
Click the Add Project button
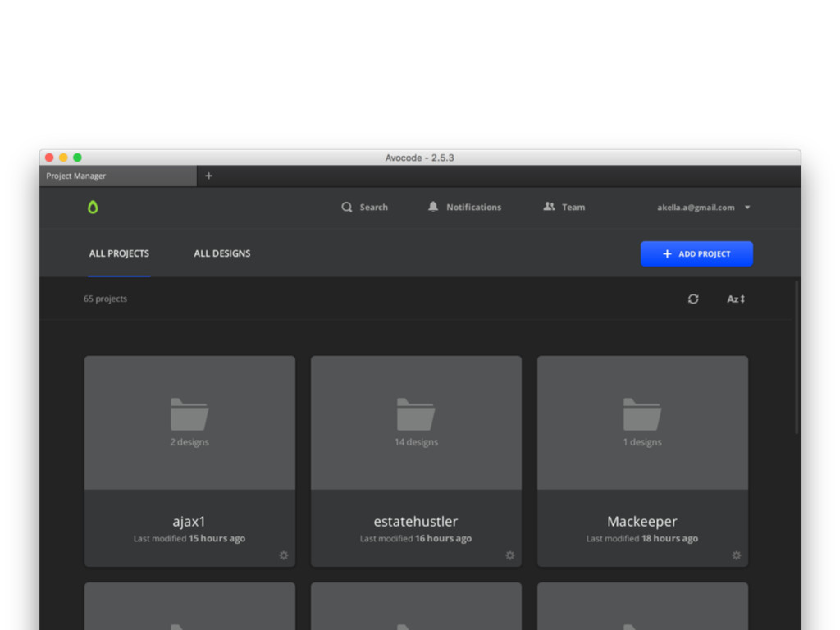tap(696, 254)
